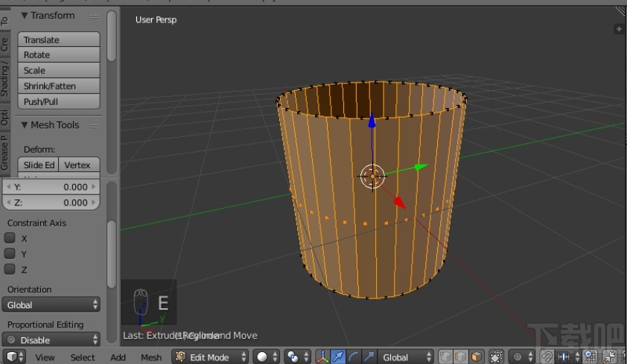The image size is (627, 364).
Task: Open the pivot point selector
Action: (297, 357)
